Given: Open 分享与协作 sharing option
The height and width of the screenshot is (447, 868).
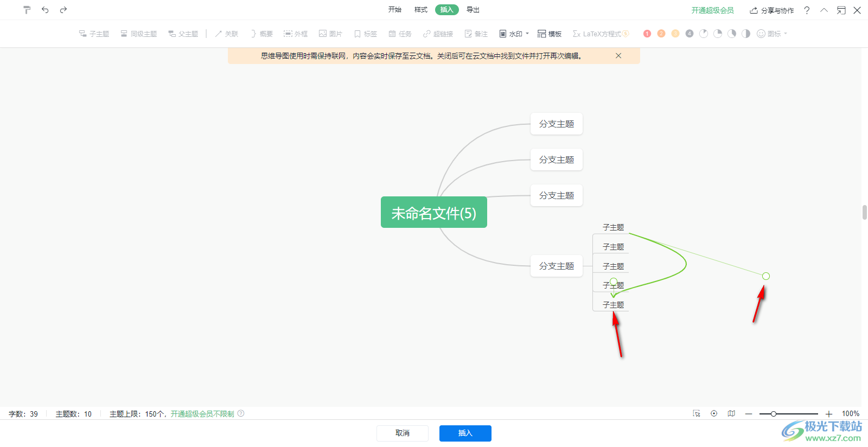Looking at the screenshot, I should (771, 10).
